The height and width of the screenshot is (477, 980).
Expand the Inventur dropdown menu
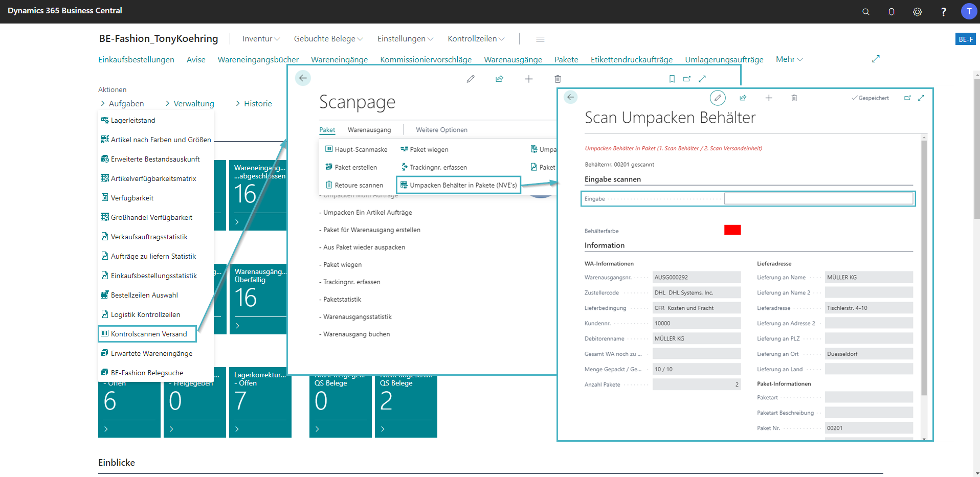261,39
